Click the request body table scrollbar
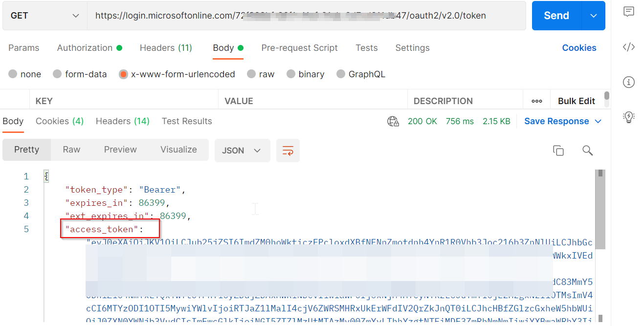 607,96
